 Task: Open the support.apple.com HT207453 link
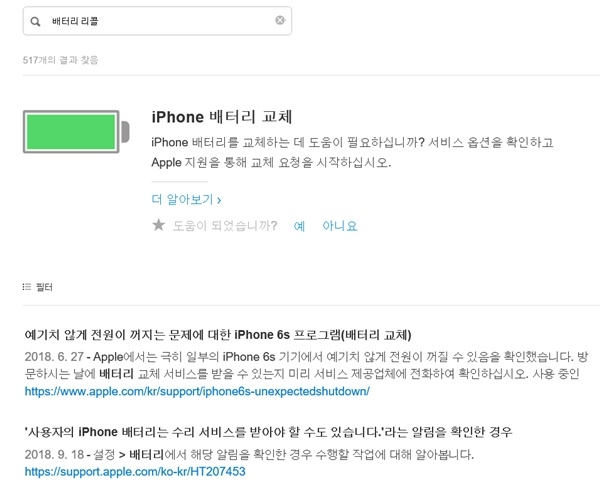point(135,471)
